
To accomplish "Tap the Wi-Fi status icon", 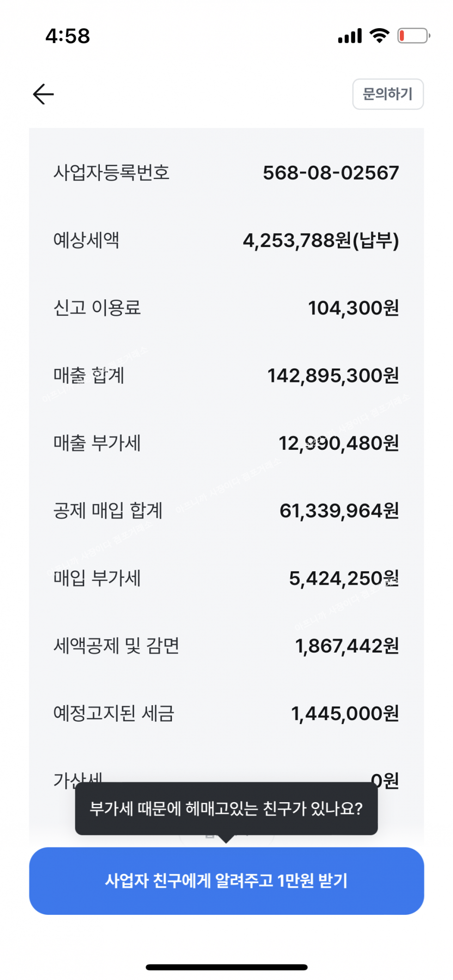I will (379, 36).
